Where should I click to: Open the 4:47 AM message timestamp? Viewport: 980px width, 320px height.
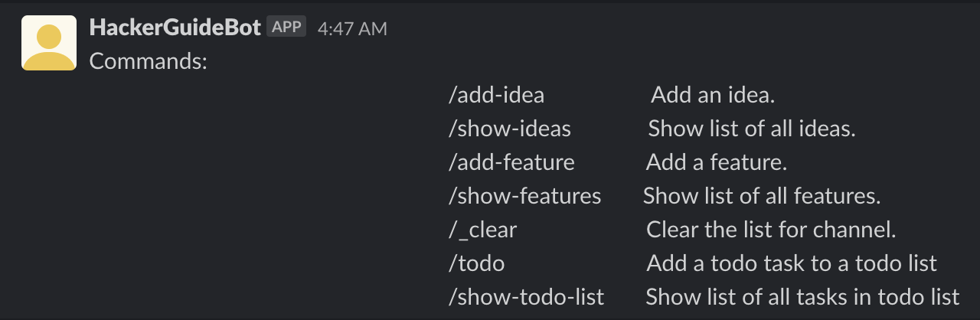(352, 28)
